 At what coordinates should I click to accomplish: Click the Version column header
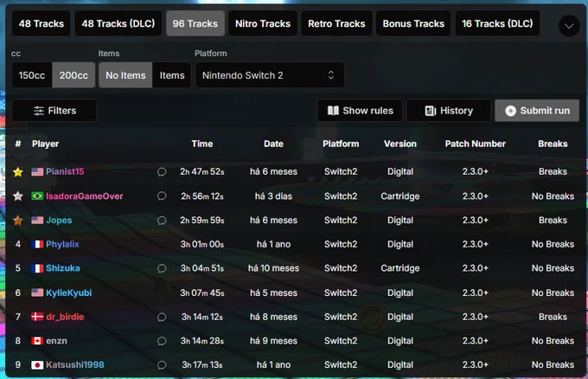click(400, 144)
